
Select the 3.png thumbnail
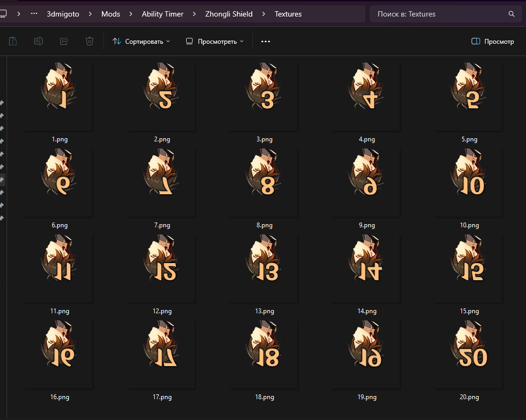click(x=264, y=96)
